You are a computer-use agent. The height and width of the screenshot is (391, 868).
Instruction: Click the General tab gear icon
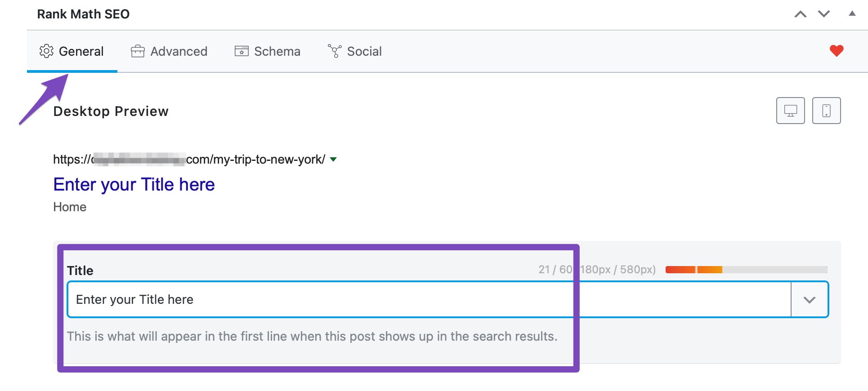(x=46, y=51)
